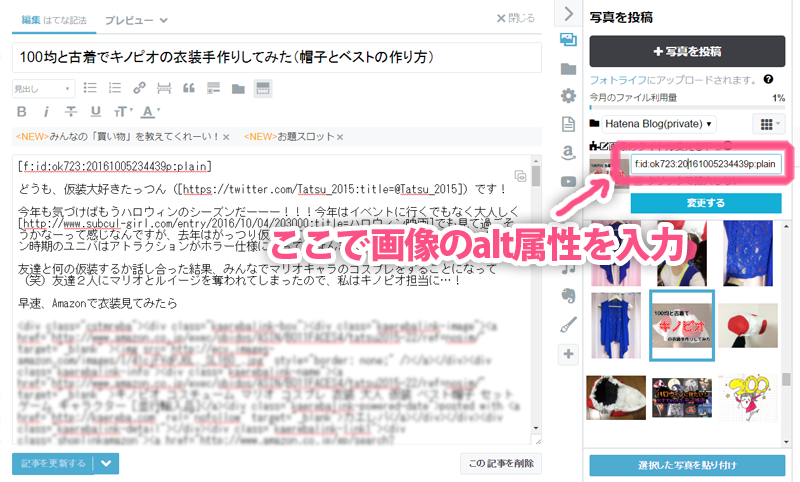
Task: Open the brush drawing sidebar panel
Action: 568,324
